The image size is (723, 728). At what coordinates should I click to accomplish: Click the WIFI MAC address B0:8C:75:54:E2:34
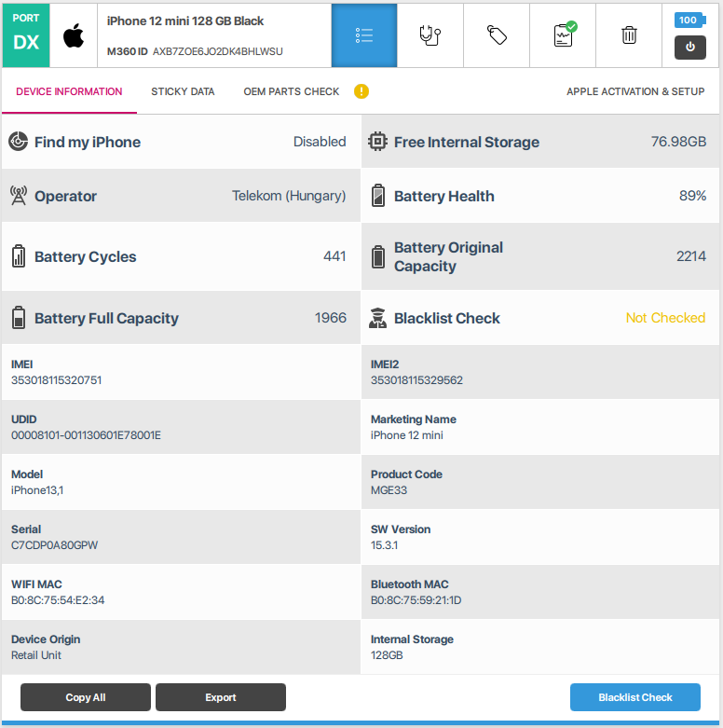click(58, 600)
